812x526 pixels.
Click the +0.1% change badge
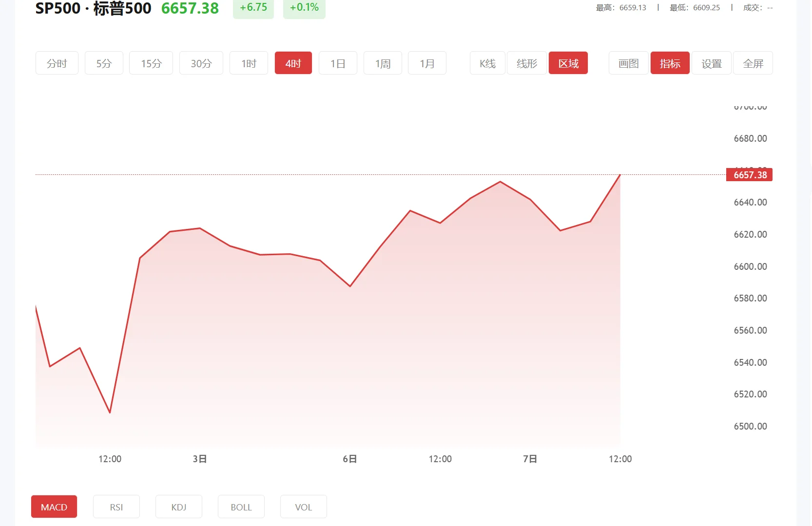click(x=304, y=7)
